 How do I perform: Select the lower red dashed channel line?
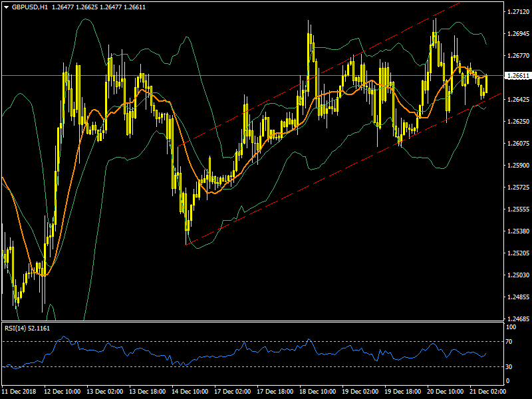point(332,175)
